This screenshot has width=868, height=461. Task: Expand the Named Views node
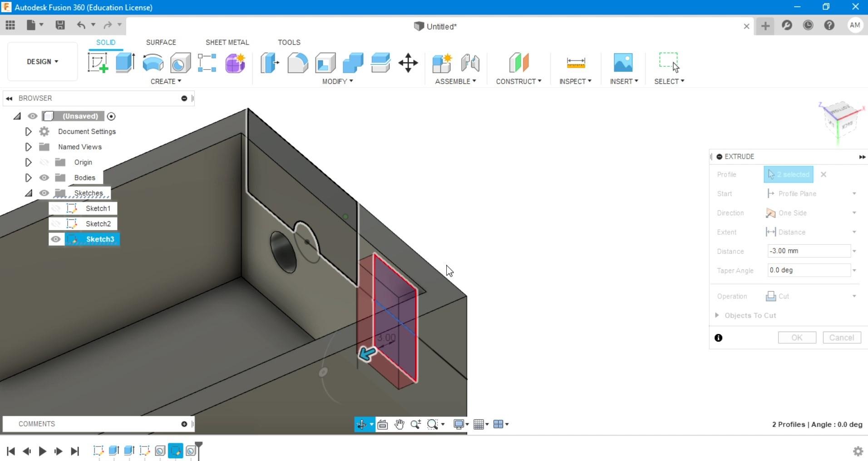coord(28,147)
